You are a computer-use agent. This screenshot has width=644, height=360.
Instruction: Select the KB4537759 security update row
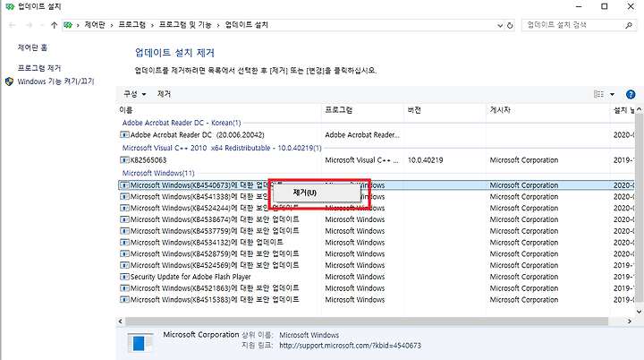point(376,231)
